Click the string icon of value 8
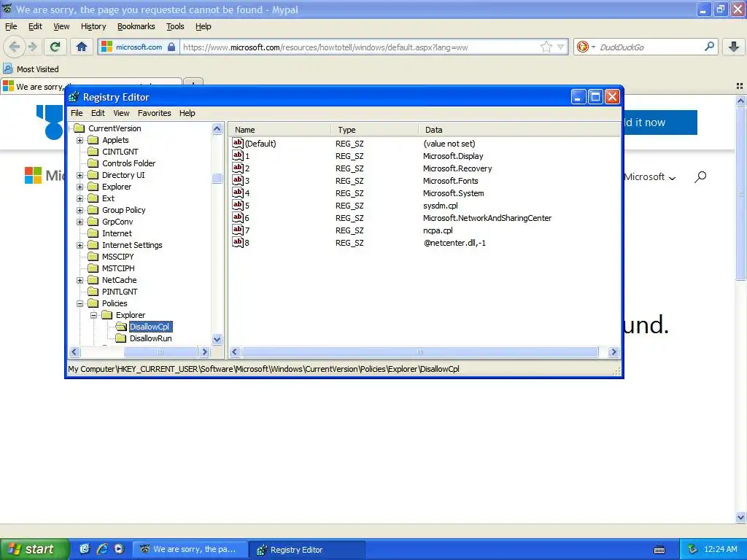747x560 pixels. click(238, 242)
